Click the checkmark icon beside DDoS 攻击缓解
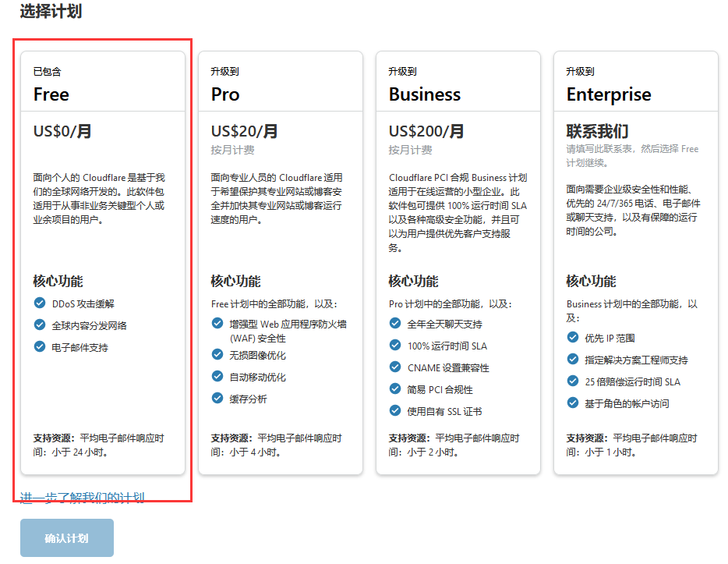The height and width of the screenshot is (564, 728). (x=40, y=303)
